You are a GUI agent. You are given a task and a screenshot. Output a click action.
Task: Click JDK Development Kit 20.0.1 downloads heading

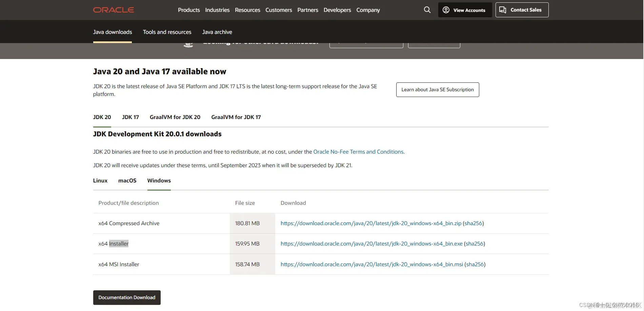click(x=157, y=134)
